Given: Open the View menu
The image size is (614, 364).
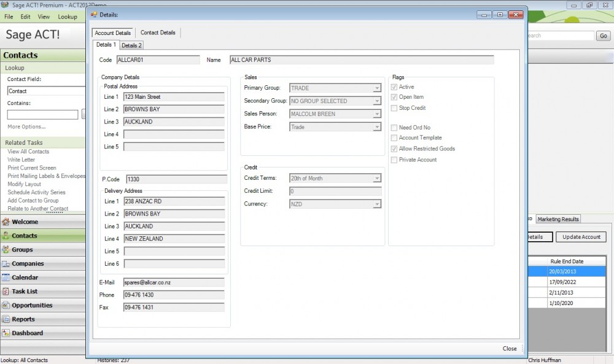Looking at the screenshot, I should point(44,17).
